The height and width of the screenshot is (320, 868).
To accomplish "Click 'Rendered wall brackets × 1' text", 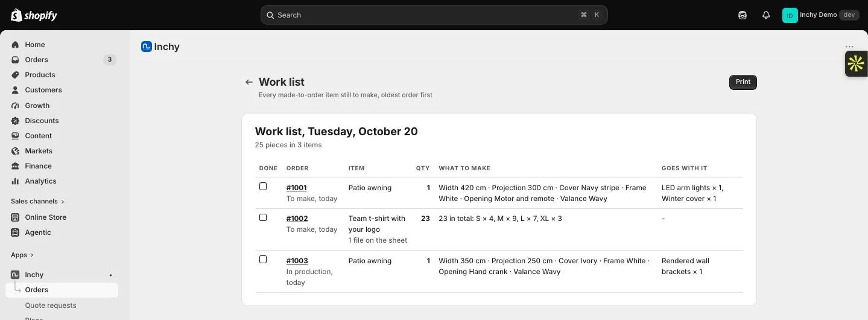I will click(685, 266).
